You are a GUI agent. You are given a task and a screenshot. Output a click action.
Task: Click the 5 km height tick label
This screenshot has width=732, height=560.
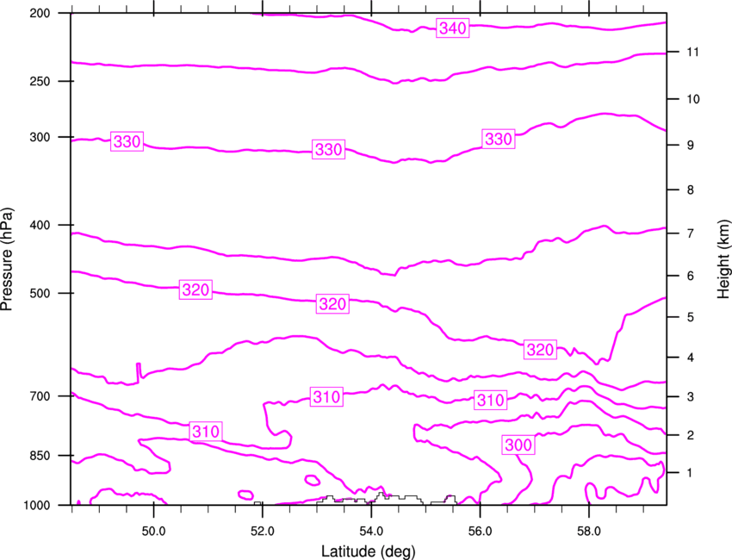pos(691,318)
